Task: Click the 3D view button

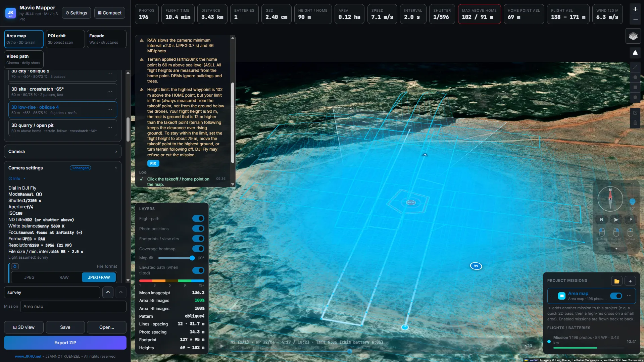Action: (24, 327)
